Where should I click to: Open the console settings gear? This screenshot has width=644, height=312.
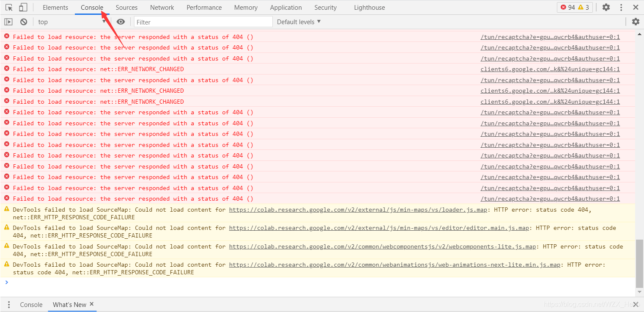point(636,22)
